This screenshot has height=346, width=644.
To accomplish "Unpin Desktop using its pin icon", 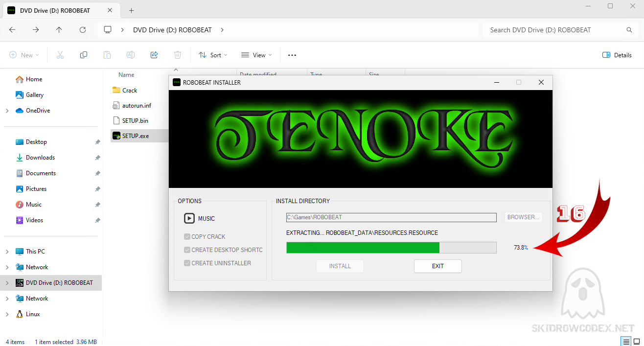I will click(x=97, y=142).
